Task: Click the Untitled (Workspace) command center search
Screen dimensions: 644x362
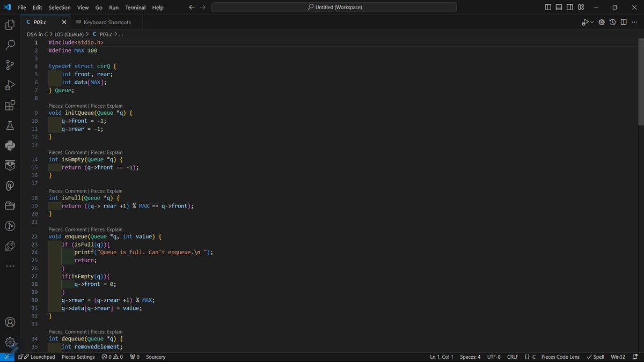Action: click(334, 8)
